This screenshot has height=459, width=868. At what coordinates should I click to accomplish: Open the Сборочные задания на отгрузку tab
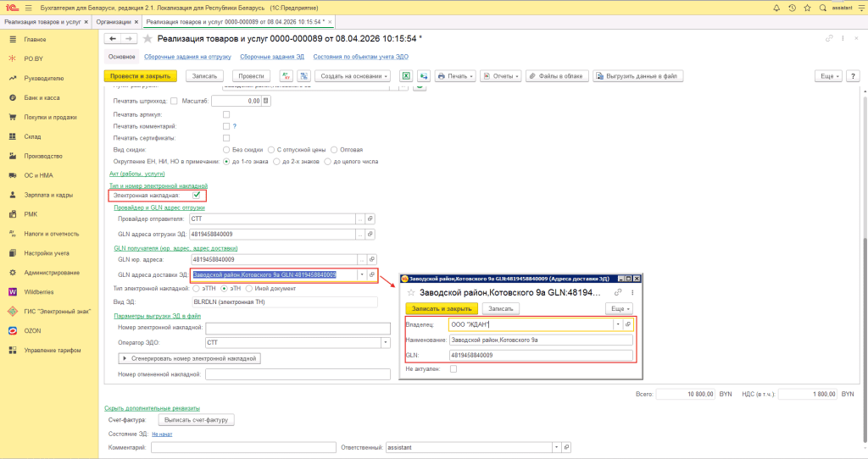187,57
